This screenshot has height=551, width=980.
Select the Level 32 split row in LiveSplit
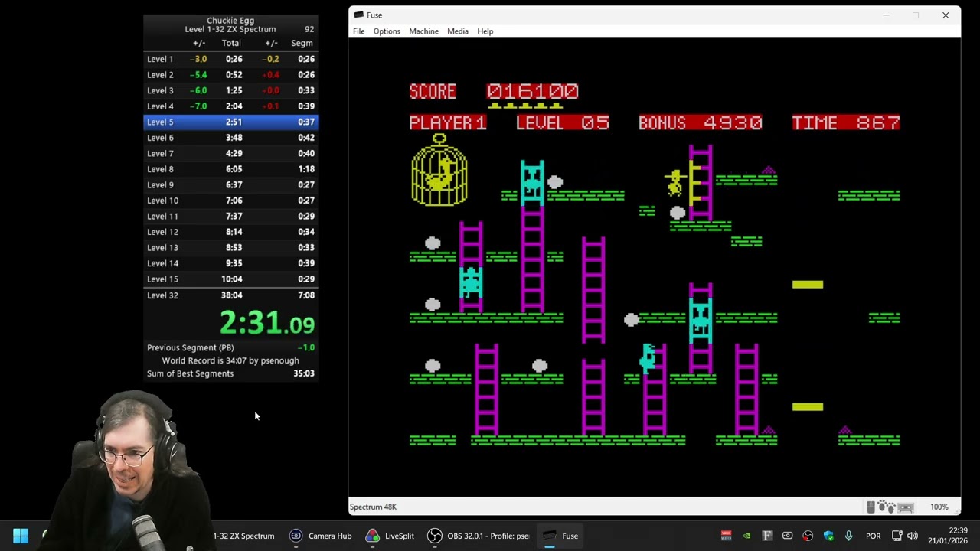click(x=230, y=295)
